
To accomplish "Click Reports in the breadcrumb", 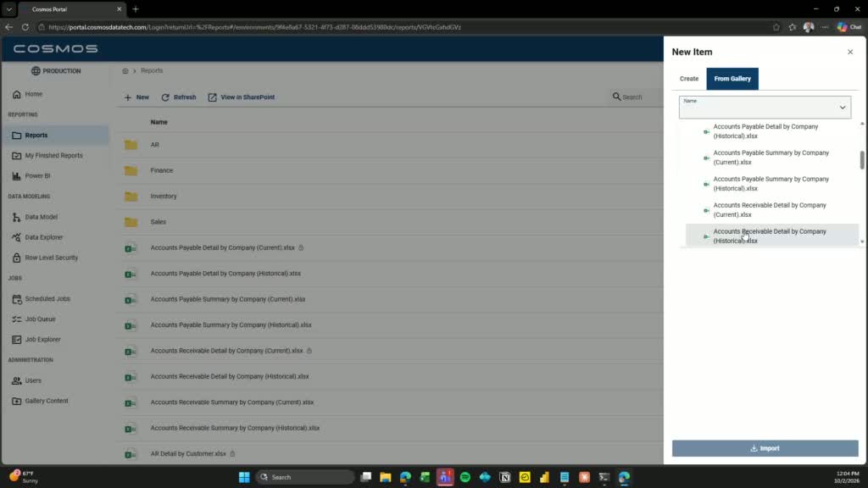I will pos(152,71).
